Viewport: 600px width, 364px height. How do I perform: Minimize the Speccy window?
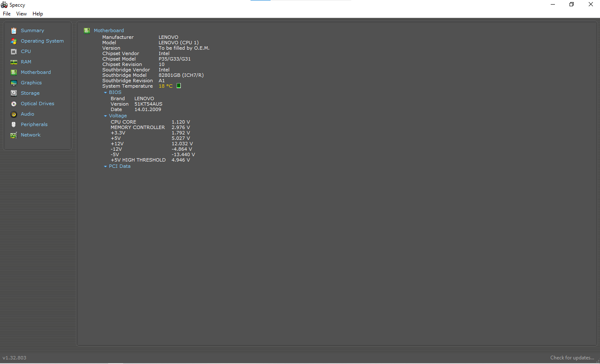click(x=553, y=5)
